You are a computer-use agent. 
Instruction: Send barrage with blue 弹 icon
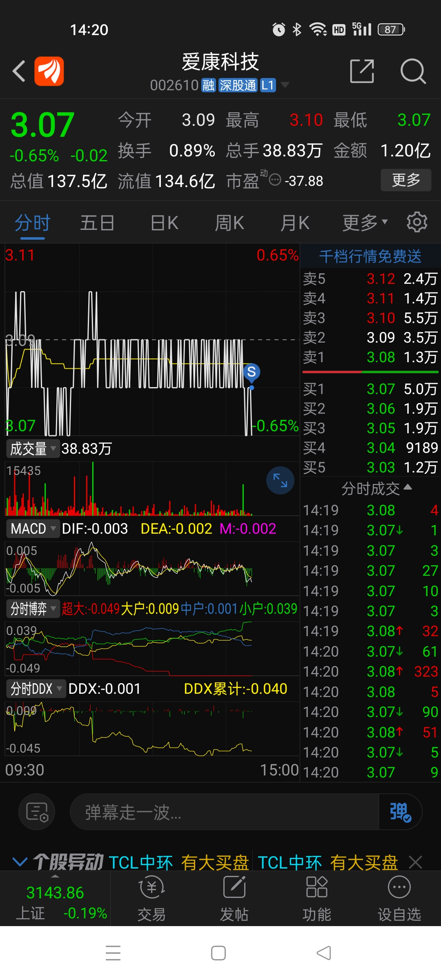tap(400, 812)
